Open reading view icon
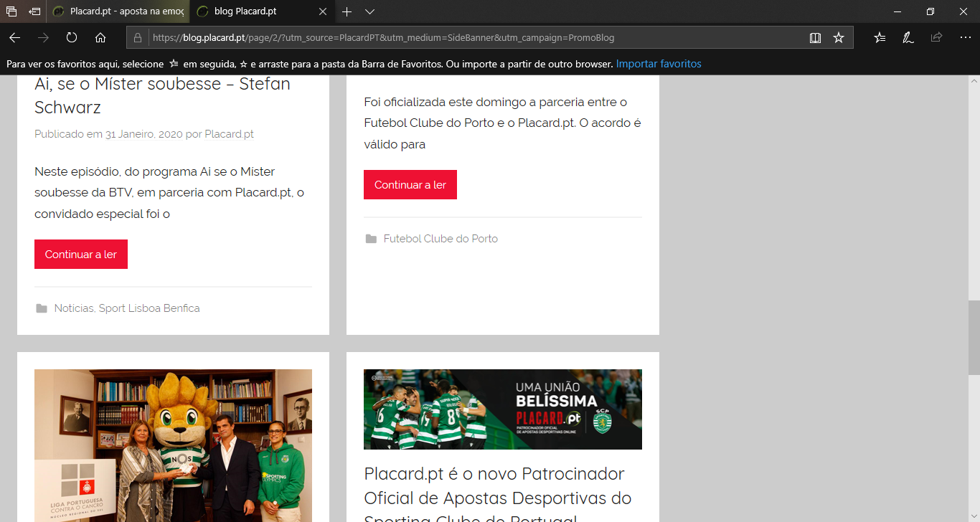This screenshot has width=980, height=522. click(x=815, y=37)
